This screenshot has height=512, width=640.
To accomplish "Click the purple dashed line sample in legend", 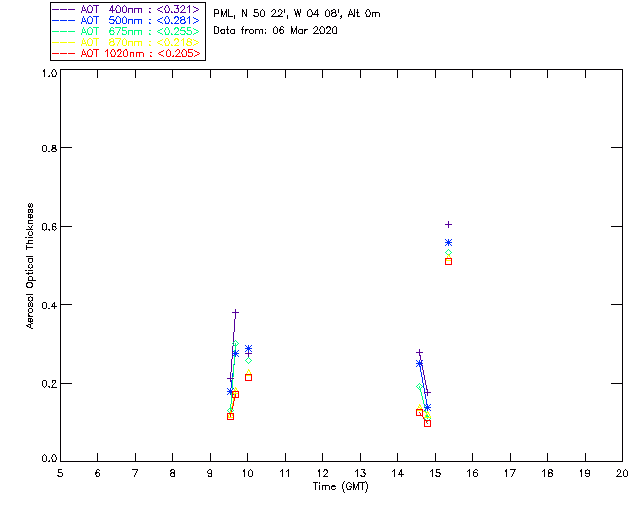I will [x=64, y=9].
